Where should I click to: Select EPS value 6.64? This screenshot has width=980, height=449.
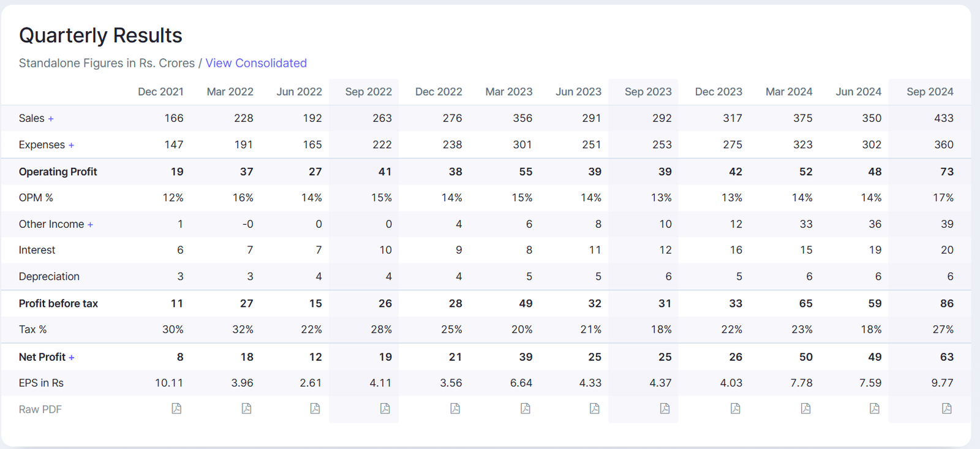521,383
